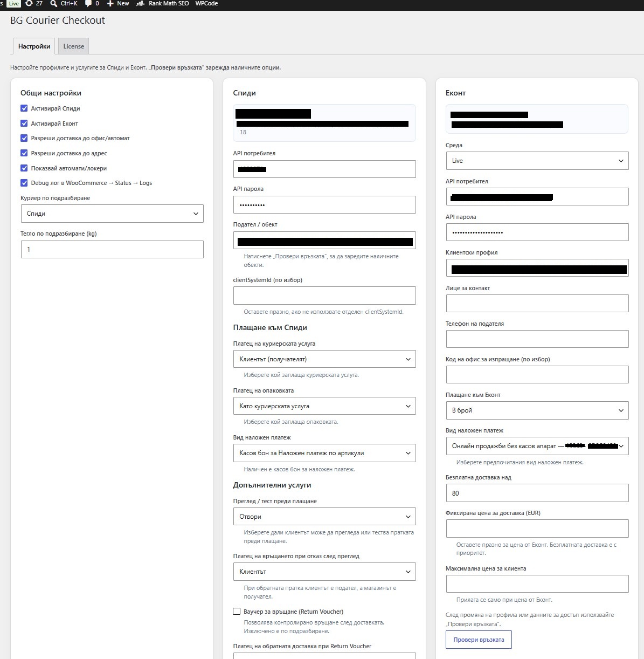Open Платец на връщането при отказ dropdown
The width and height of the screenshot is (644, 659).
click(x=324, y=572)
